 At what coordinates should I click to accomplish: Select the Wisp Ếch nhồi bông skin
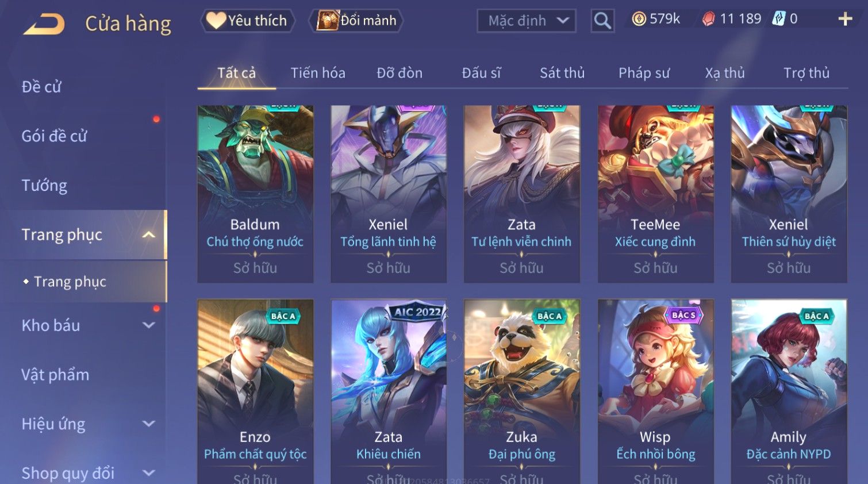(655, 391)
